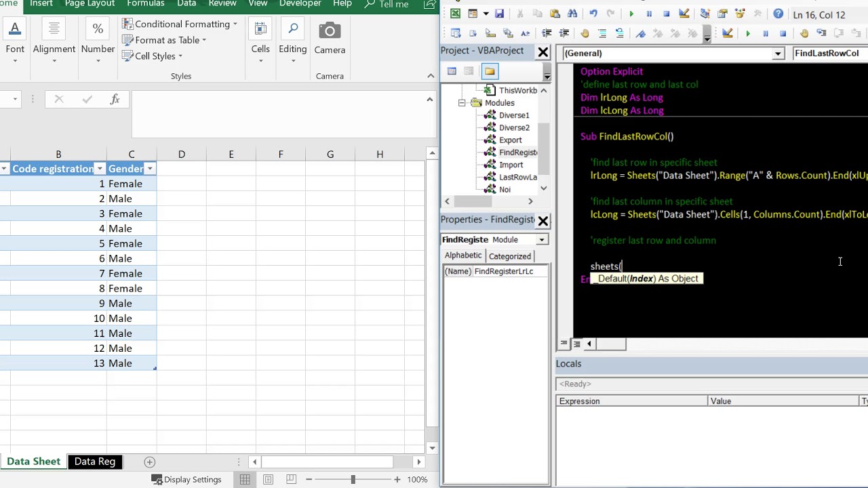This screenshot has height=488, width=868.
Task: Click the Insert Function fx icon
Action: 115,100
